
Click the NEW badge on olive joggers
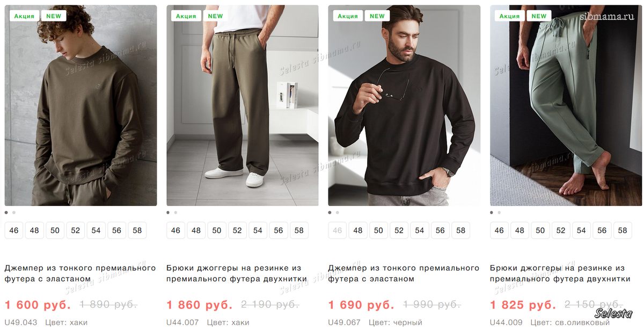[x=539, y=16]
